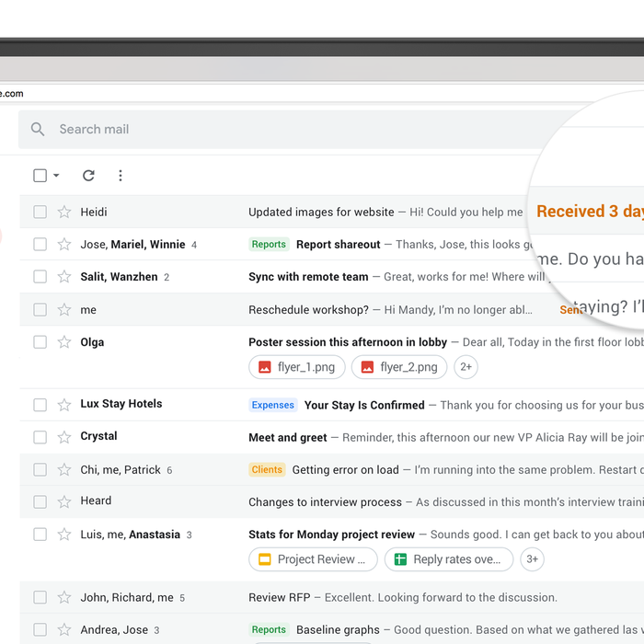The image size is (644, 644).
Task: Select the Reschedule workshop email checkbox
Action: point(40,310)
